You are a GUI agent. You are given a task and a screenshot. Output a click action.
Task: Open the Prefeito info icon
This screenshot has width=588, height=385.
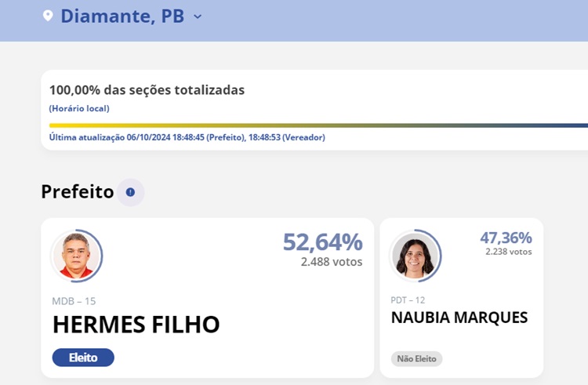(130, 192)
